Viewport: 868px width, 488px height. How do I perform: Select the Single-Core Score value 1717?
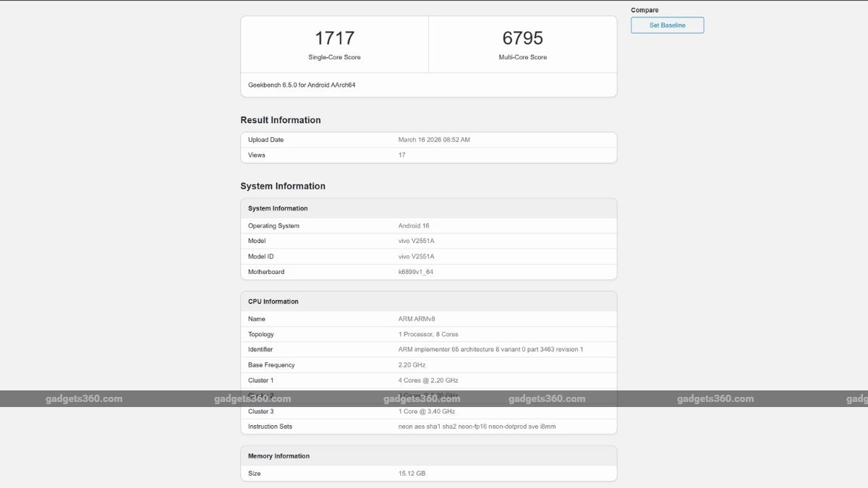334,38
